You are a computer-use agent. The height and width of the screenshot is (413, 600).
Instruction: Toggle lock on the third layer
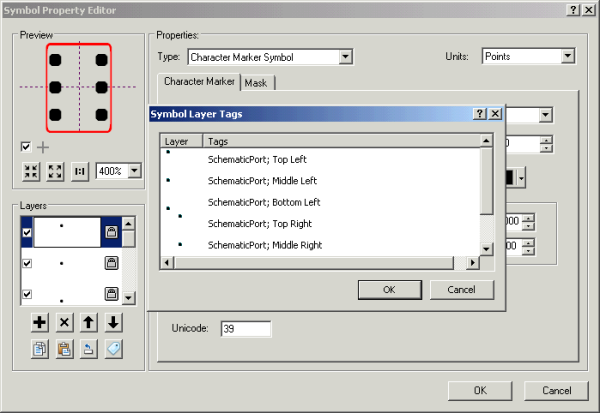point(111,294)
